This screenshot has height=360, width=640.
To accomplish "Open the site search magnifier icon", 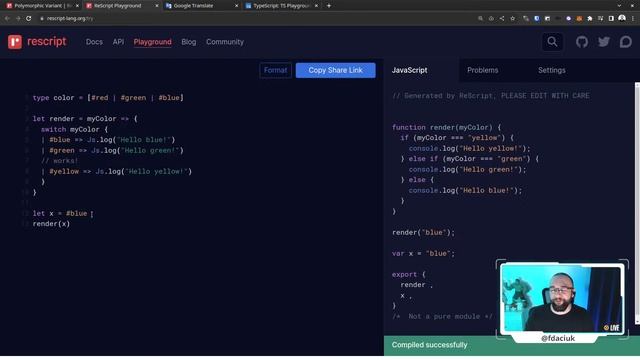I will pos(552,42).
